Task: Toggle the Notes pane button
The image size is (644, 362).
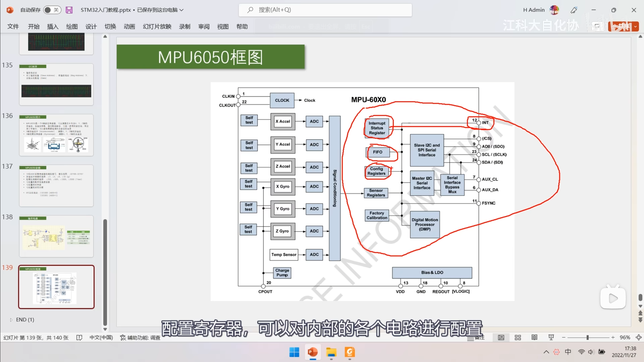Action: click(476, 338)
